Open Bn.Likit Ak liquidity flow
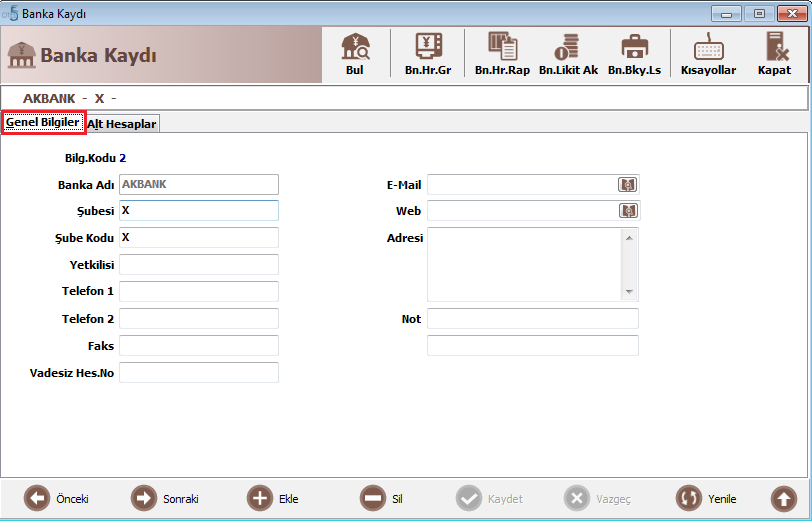The height and width of the screenshot is (521, 812). 568,54
